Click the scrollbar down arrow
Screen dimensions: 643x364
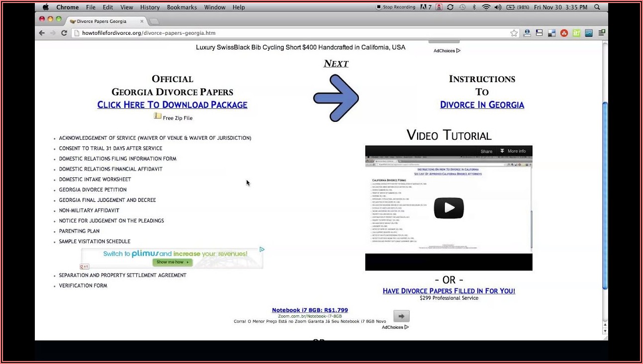(x=605, y=331)
